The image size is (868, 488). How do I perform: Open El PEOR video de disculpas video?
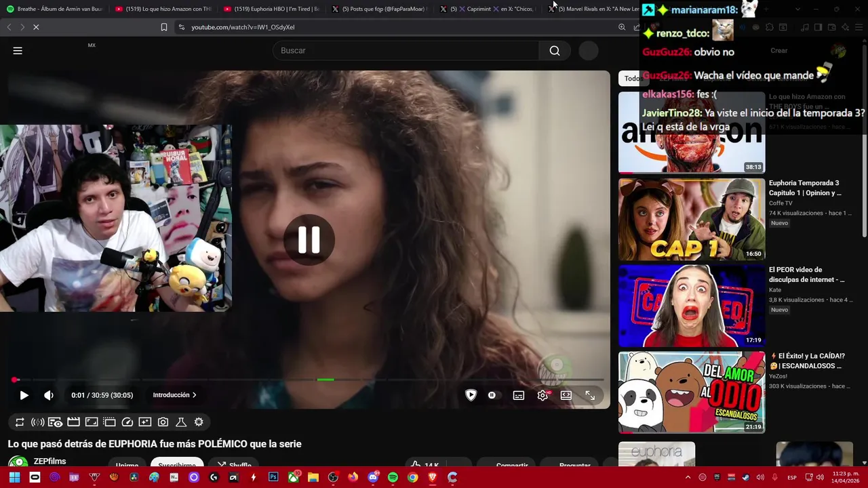[692, 306]
